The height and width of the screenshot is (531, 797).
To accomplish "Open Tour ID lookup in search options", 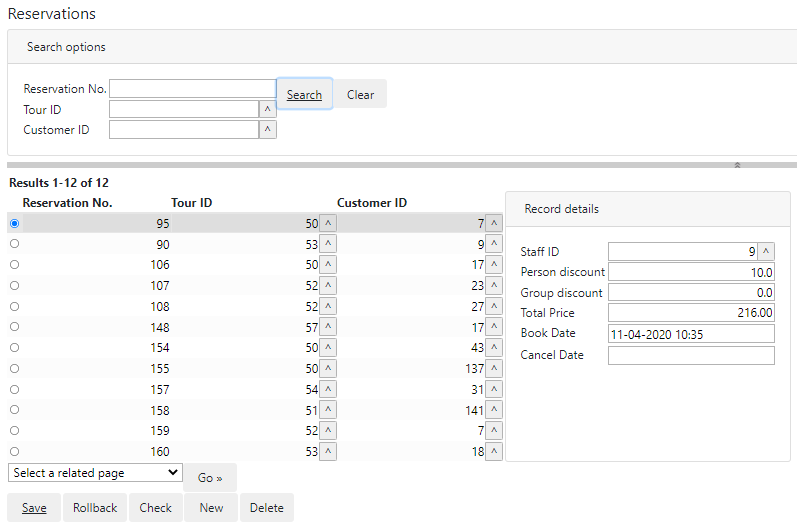I will (x=267, y=109).
